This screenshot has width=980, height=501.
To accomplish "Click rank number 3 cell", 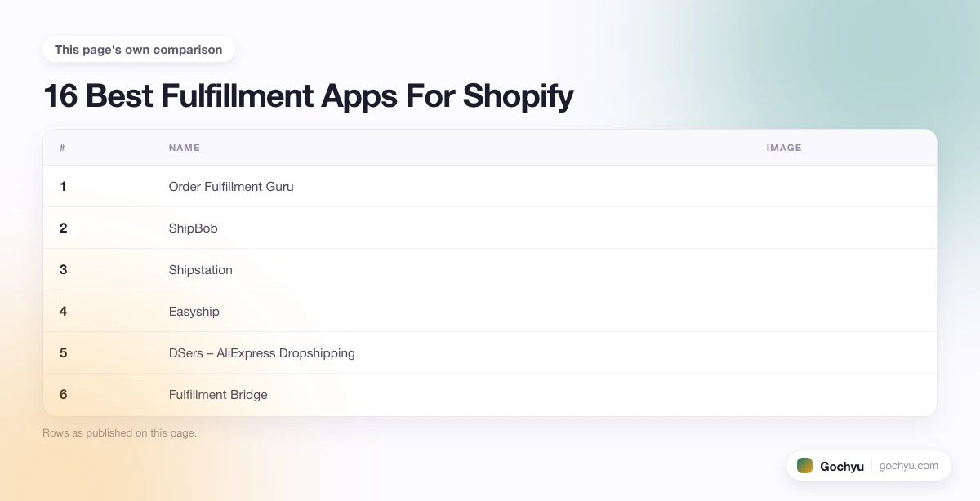I will click(63, 270).
